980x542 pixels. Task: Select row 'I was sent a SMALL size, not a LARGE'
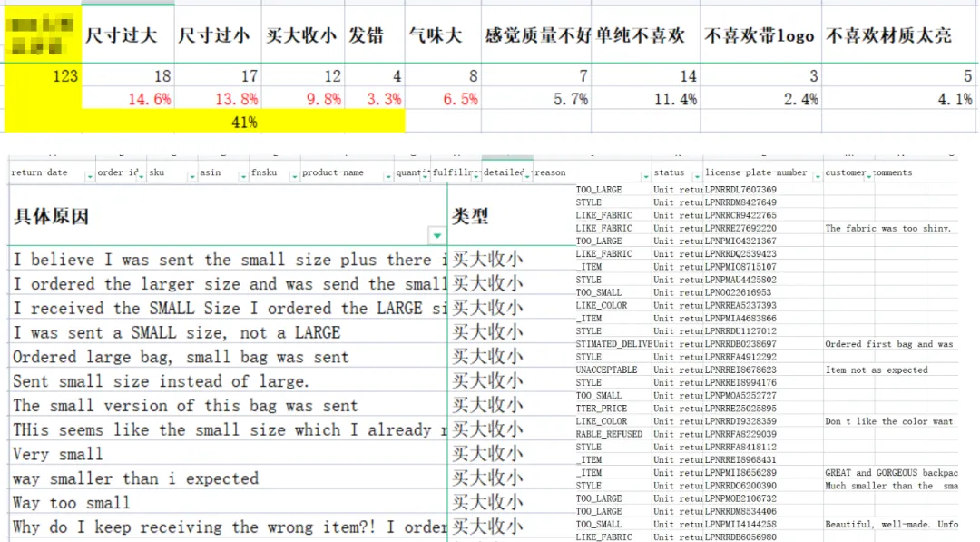coord(228,332)
